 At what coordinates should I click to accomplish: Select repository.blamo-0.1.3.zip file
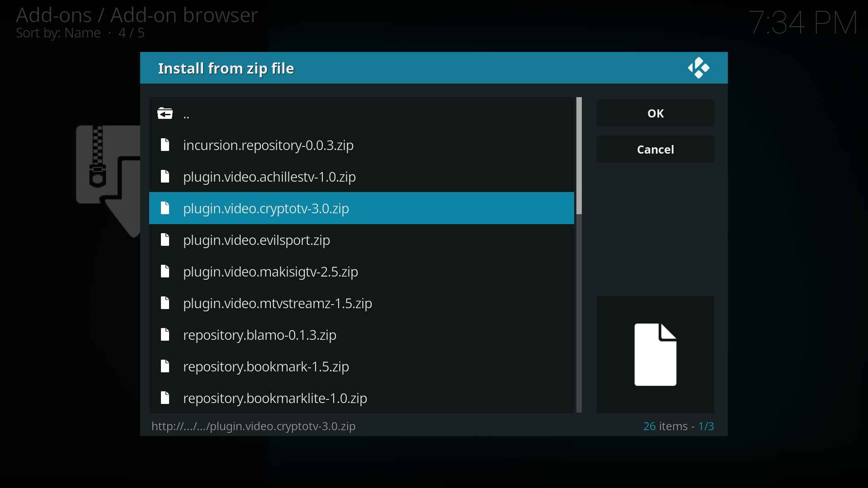coord(259,334)
